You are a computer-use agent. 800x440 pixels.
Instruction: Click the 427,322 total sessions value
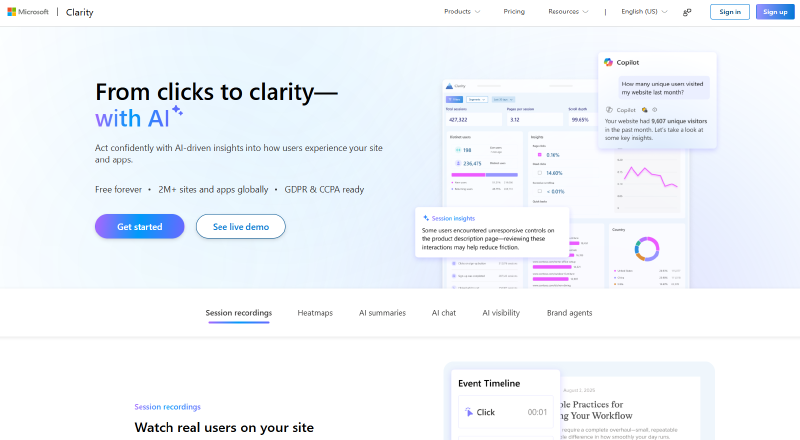(458, 120)
